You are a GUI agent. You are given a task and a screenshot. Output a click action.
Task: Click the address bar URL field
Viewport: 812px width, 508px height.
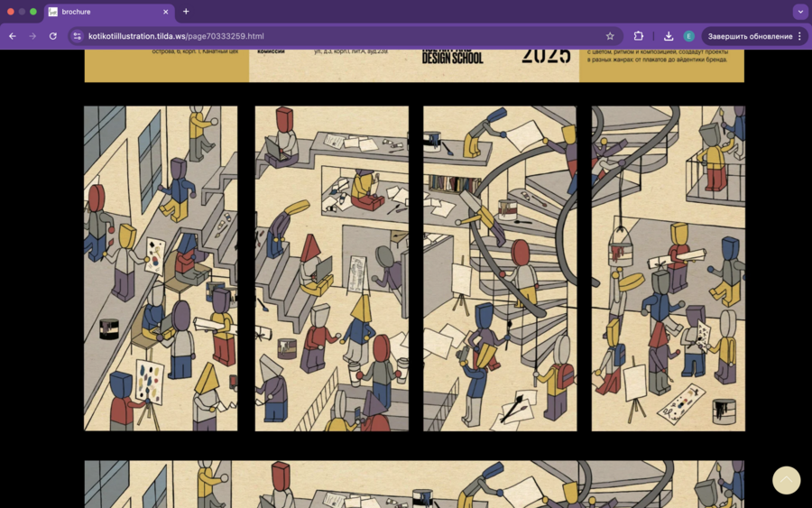click(345, 36)
